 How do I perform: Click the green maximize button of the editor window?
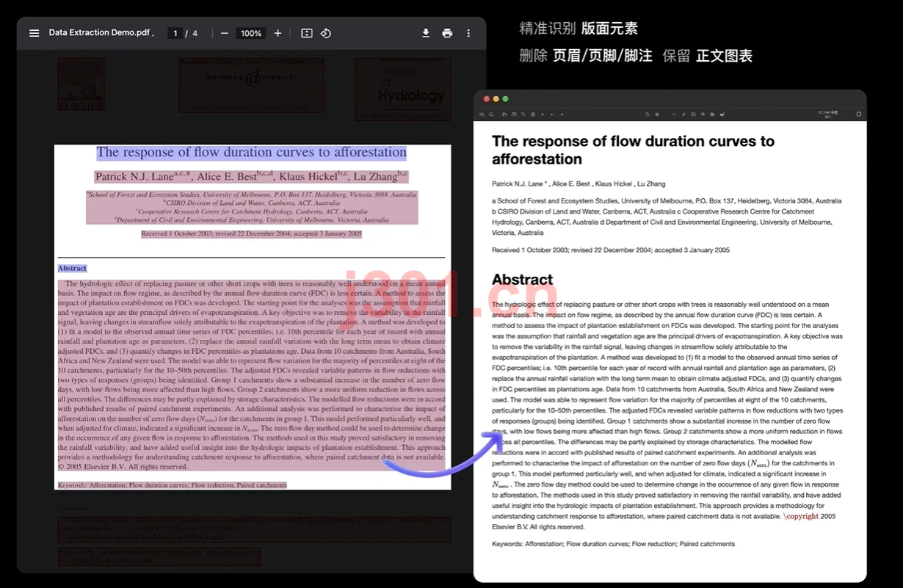click(505, 98)
